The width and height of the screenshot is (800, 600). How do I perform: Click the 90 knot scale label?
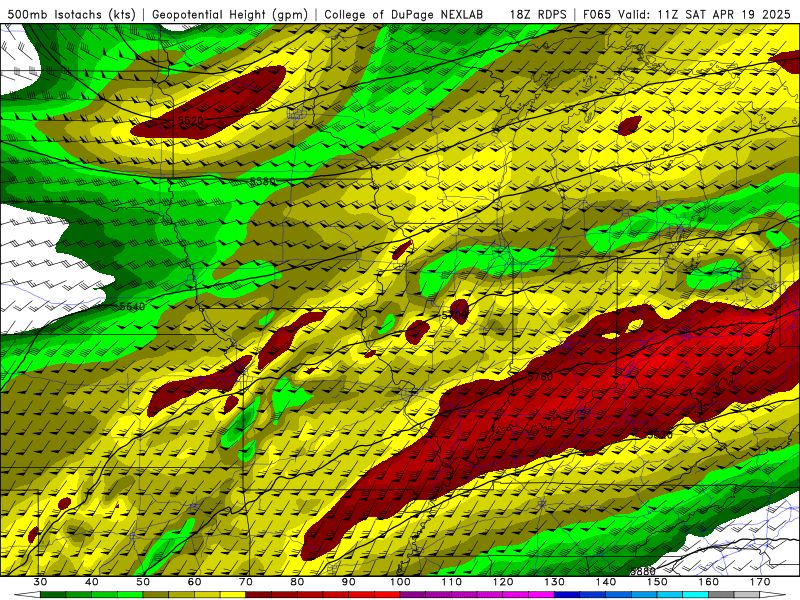(348, 582)
